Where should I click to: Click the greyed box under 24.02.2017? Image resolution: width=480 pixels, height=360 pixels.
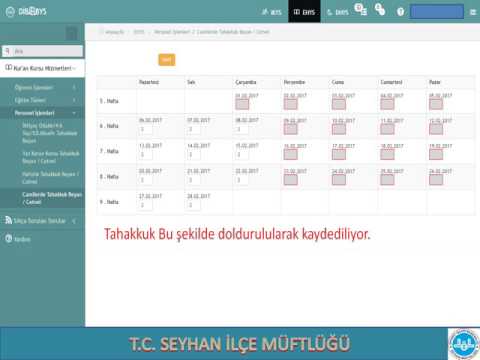pos(339,180)
